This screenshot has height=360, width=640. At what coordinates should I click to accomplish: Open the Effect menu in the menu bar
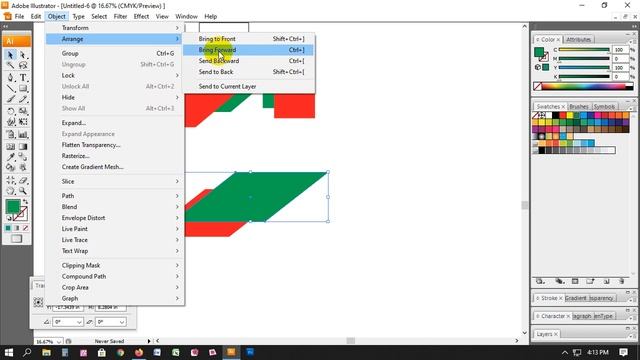141,16
